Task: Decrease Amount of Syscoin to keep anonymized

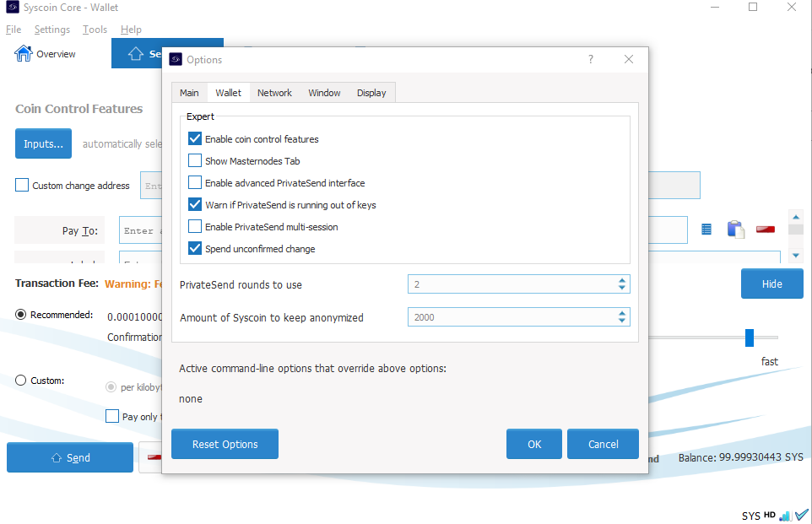Action: pos(622,321)
